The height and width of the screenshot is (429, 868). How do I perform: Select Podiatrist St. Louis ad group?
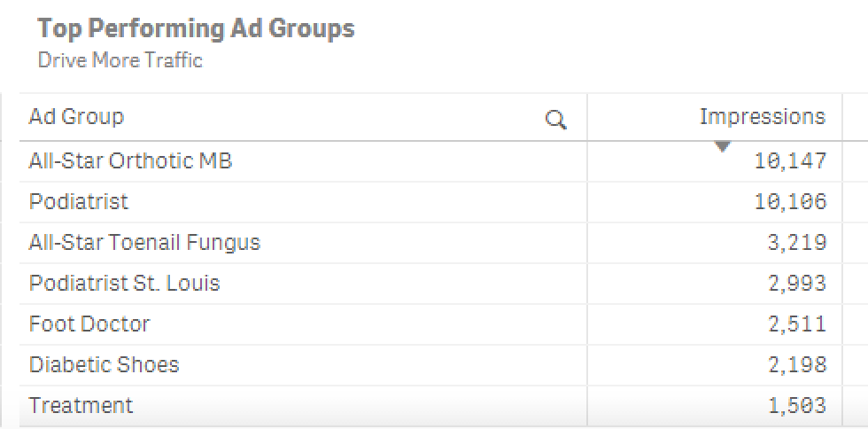(x=125, y=284)
